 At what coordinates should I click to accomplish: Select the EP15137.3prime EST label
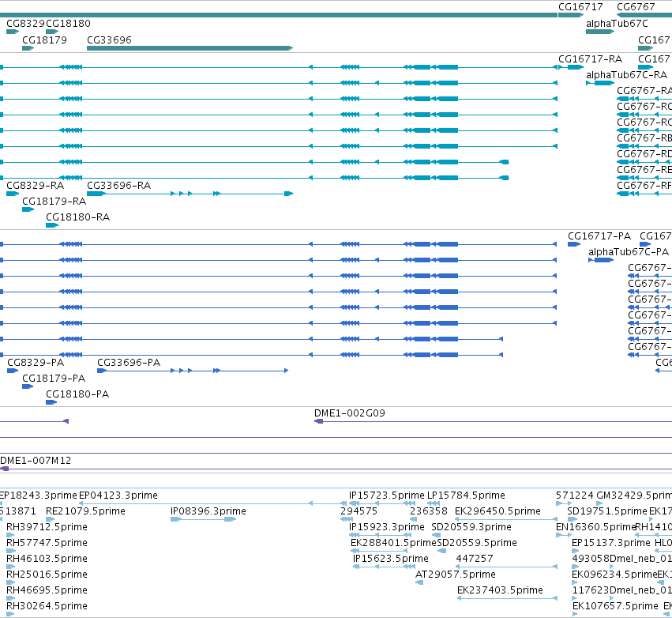(x=611, y=543)
